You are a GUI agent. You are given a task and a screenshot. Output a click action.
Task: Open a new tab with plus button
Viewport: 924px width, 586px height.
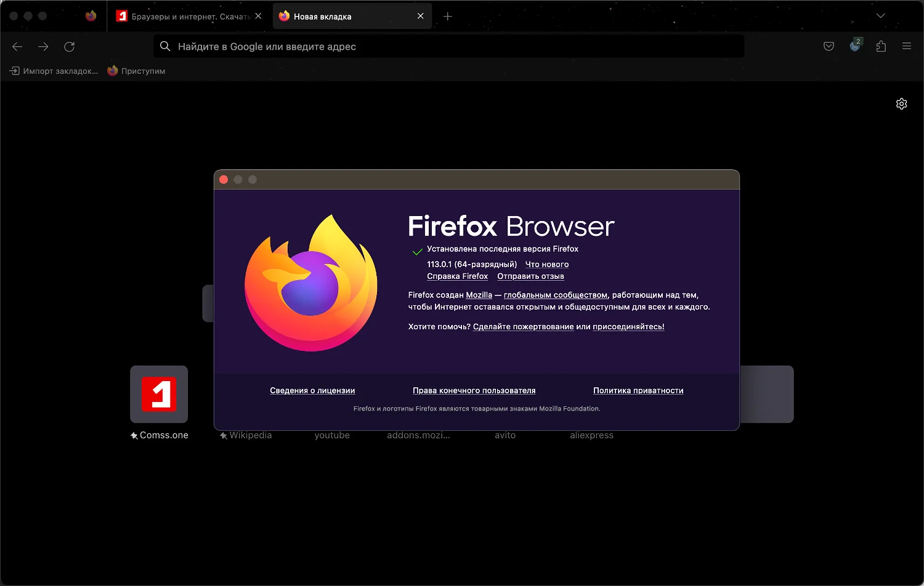[x=448, y=17]
